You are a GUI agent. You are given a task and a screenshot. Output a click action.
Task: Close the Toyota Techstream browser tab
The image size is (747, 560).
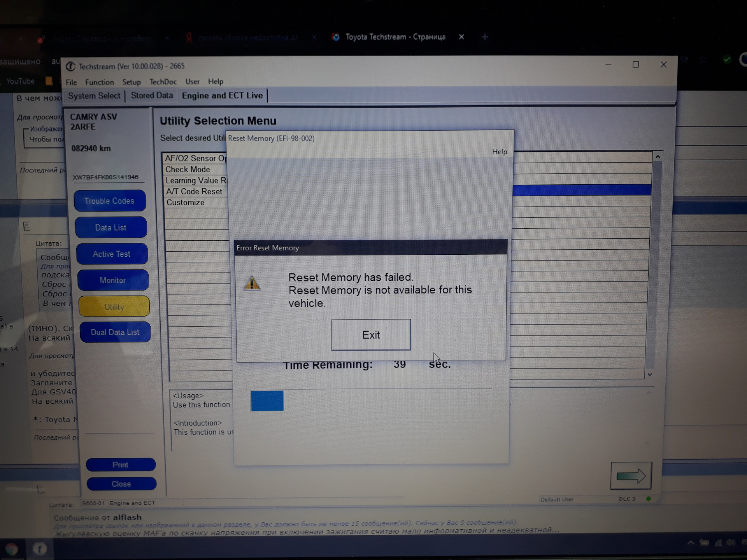coord(461,37)
